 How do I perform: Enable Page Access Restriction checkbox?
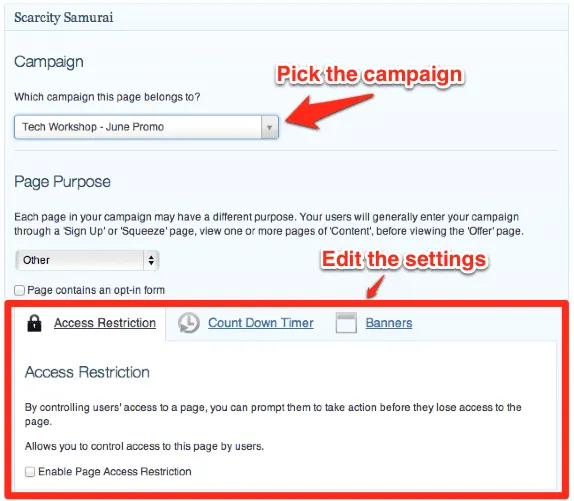[30, 472]
